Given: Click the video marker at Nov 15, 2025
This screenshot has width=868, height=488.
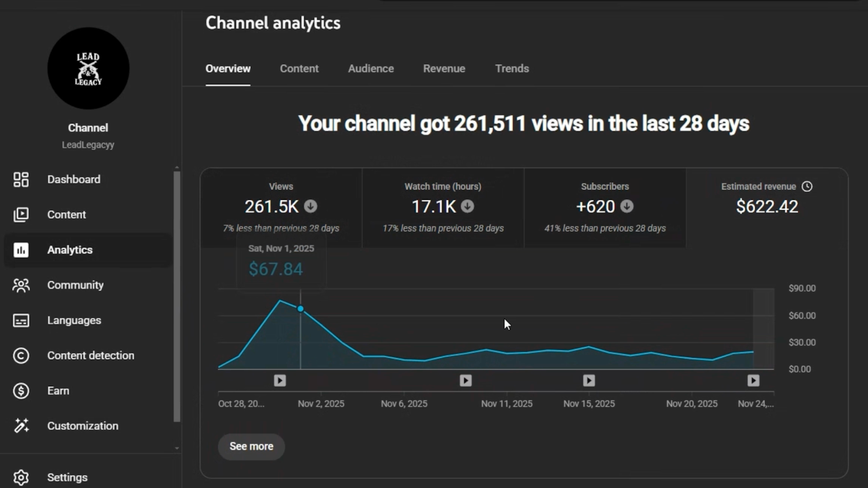Looking at the screenshot, I should 589,380.
